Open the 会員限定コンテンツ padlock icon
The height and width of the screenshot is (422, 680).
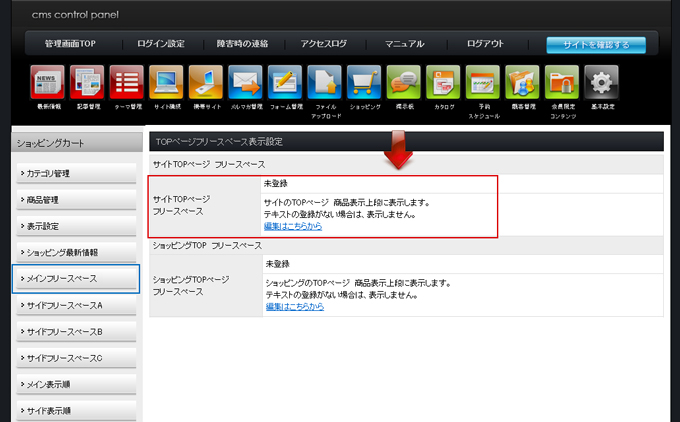tap(562, 82)
